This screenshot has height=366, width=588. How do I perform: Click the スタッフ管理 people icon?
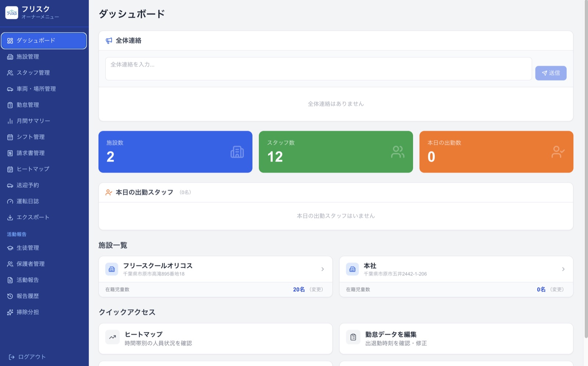[x=10, y=73]
